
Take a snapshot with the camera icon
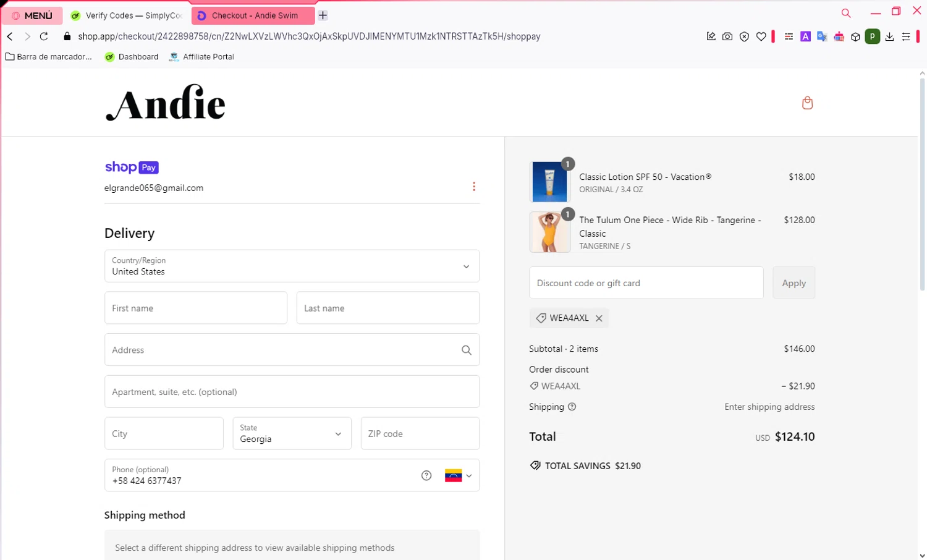727,36
